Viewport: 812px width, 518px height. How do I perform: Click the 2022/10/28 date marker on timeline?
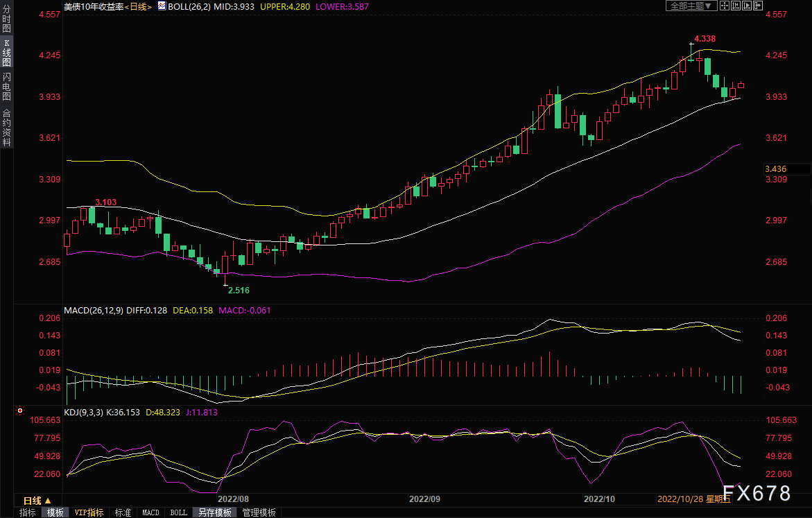(680, 499)
